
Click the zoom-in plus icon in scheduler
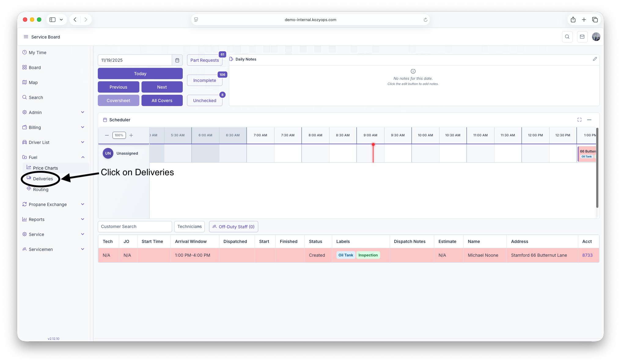[x=131, y=135]
